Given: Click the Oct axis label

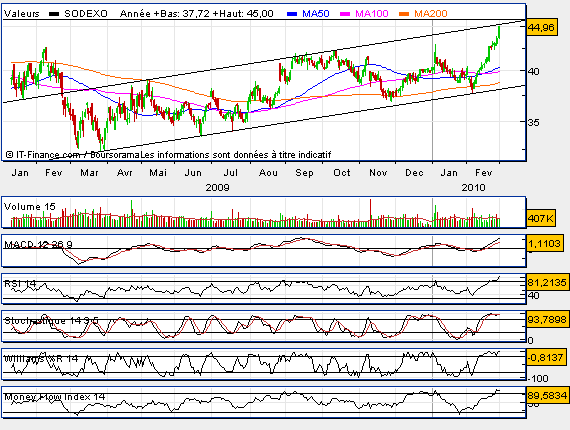Looking at the screenshot, I should [342, 172].
